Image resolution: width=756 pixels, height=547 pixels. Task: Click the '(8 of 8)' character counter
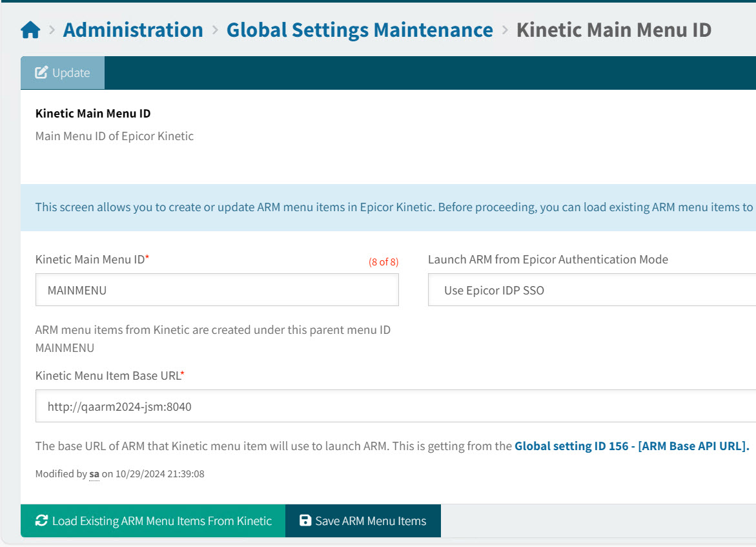click(384, 262)
